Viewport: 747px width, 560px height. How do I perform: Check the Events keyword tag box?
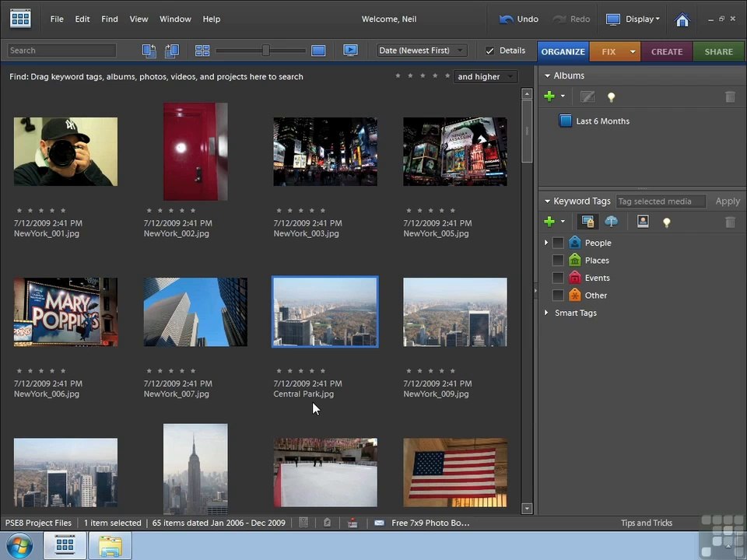pyautogui.click(x=558, y=278)
